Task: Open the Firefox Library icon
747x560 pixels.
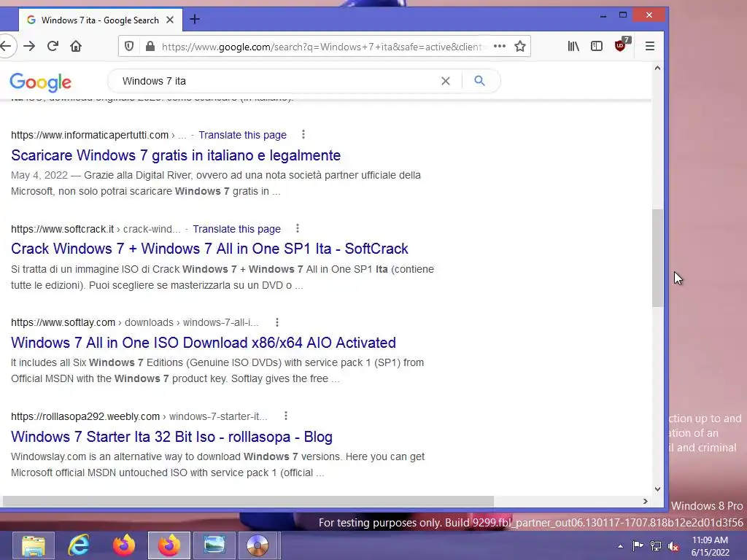Action: pos(573,46)
